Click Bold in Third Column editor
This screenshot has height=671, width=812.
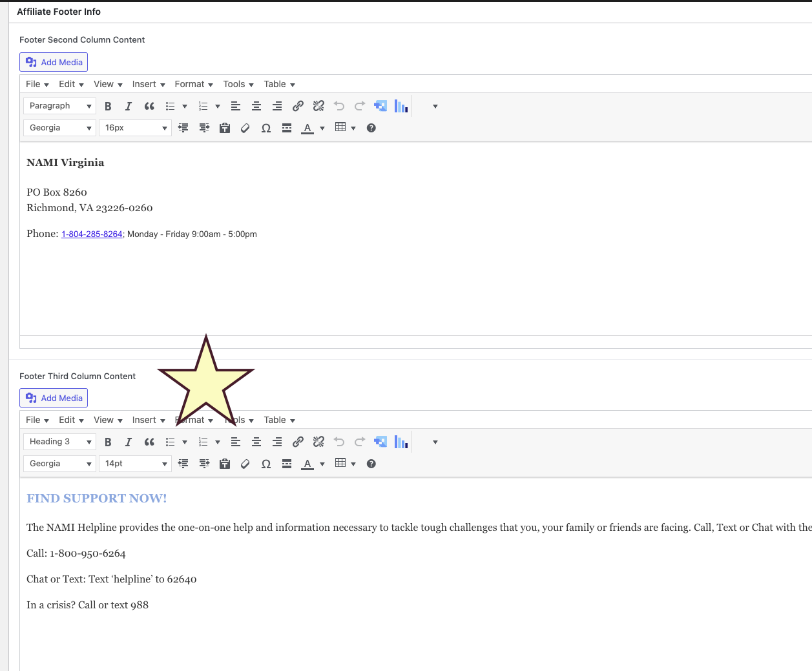[x=108, y=442]
